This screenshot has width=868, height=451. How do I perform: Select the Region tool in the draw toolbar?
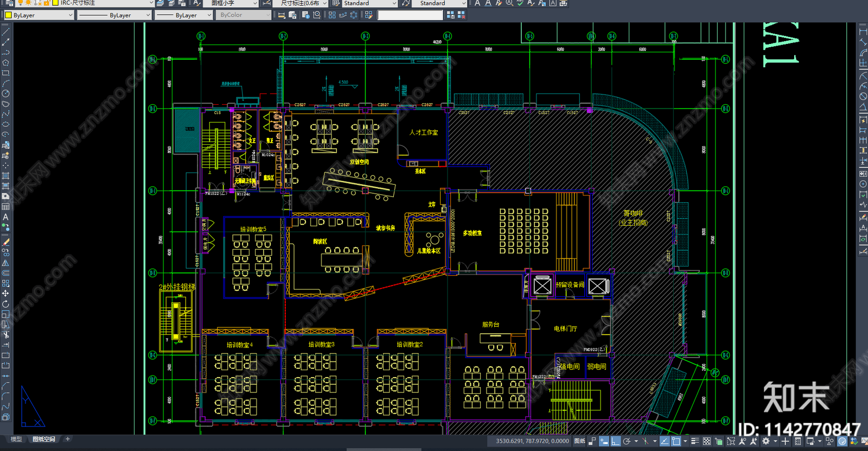tap(5, 196)
